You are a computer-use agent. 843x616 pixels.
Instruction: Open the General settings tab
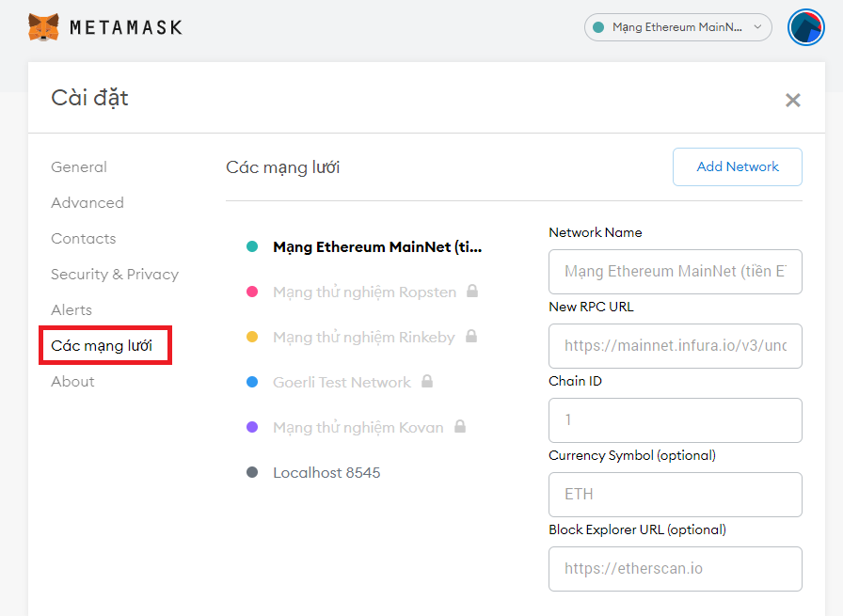(x=79, y=167)
